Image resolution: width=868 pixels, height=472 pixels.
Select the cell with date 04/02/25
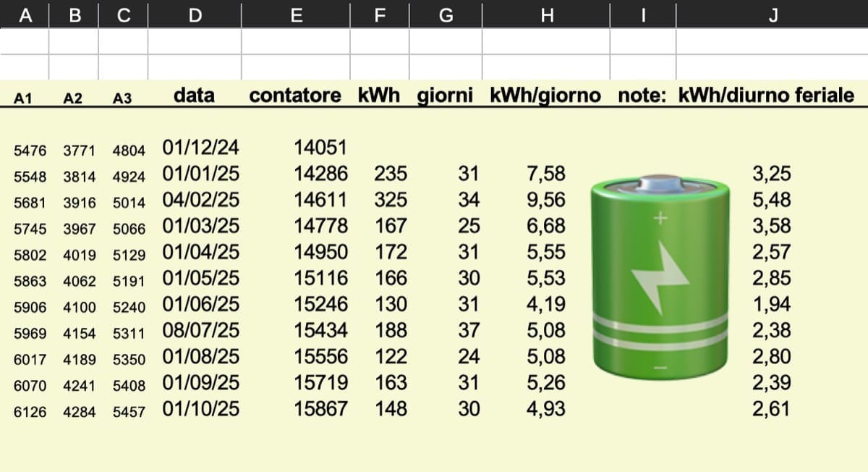(200, 201)
